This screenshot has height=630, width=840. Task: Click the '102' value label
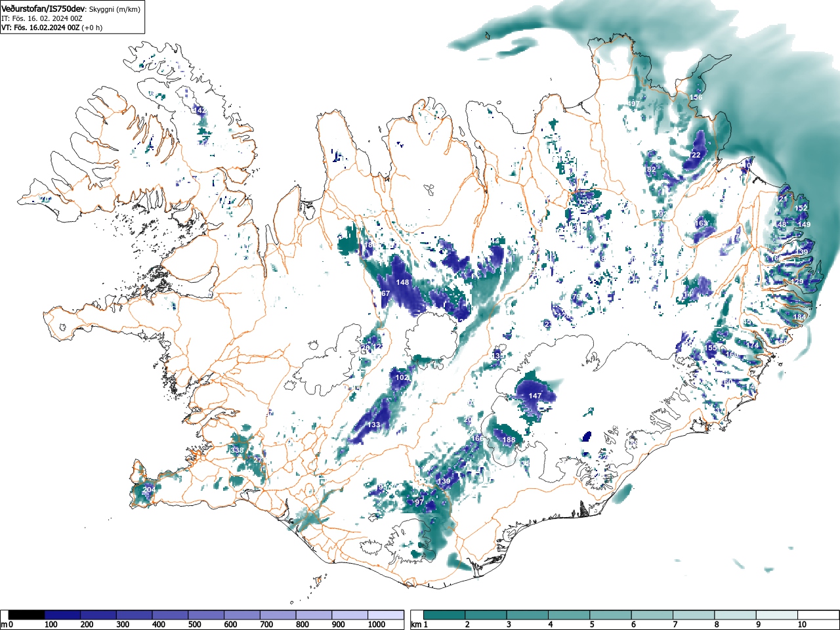point(402,377)
